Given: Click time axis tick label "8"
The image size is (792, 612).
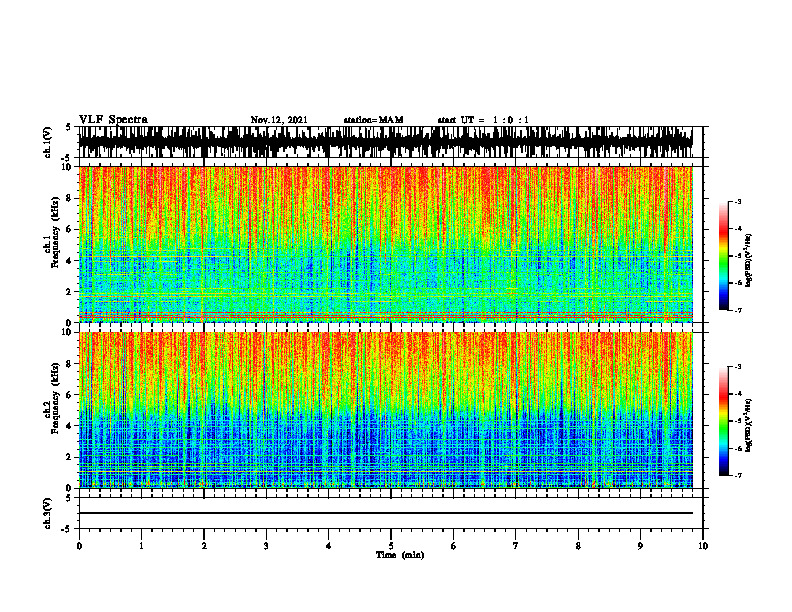Looking at the screenshot, I should point(578,546).
